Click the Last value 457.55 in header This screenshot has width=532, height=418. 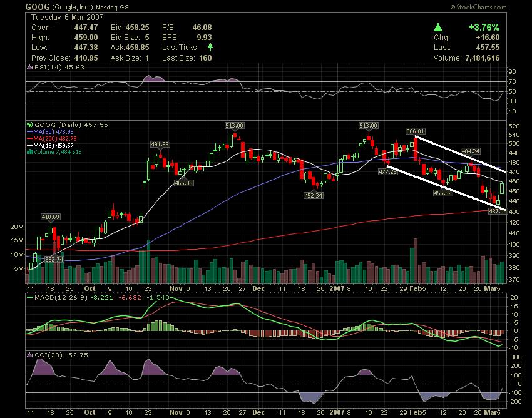(488, 48)
